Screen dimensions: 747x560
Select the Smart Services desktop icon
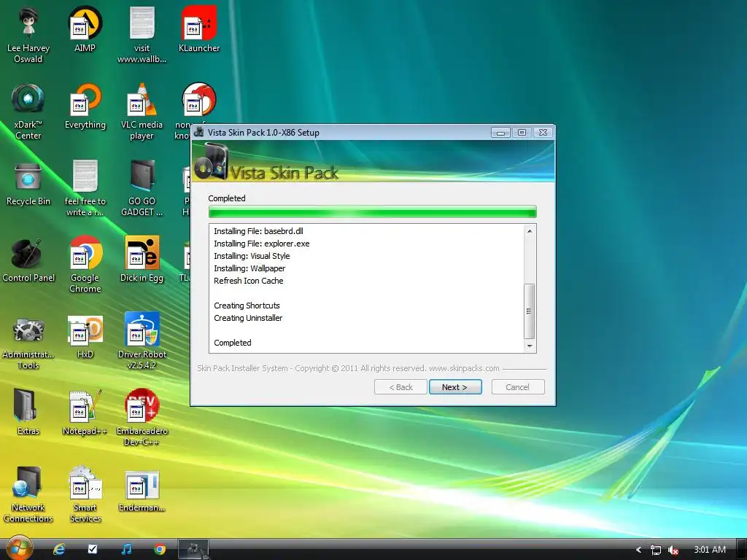click(x=85, y=495)
